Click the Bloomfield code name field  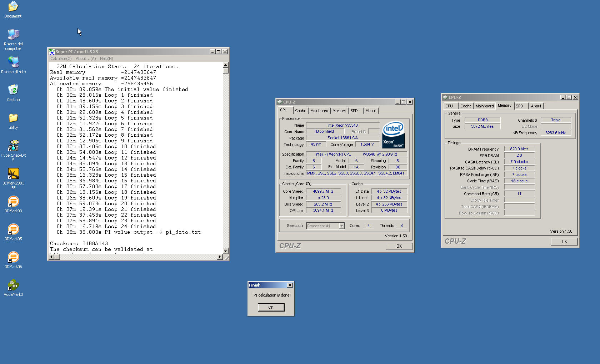click(325, 132)
